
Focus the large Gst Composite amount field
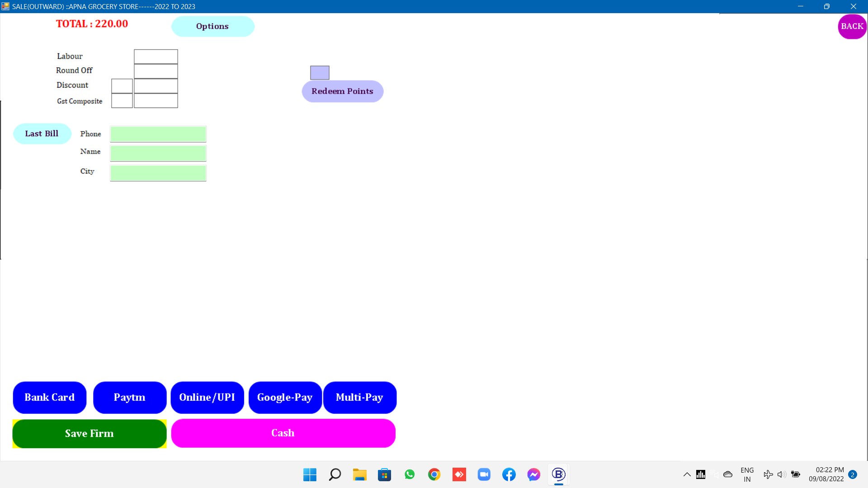point(156,100)
